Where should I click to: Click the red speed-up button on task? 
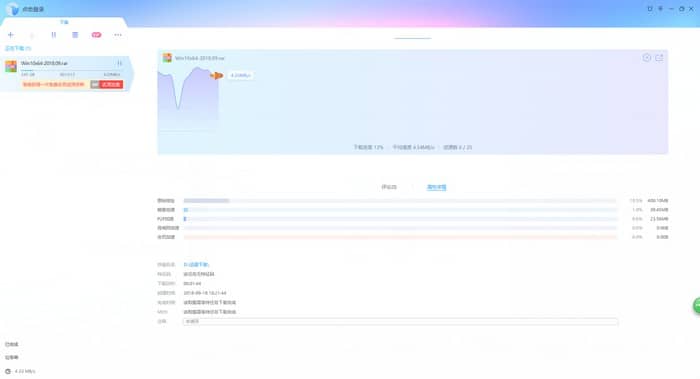111,84
